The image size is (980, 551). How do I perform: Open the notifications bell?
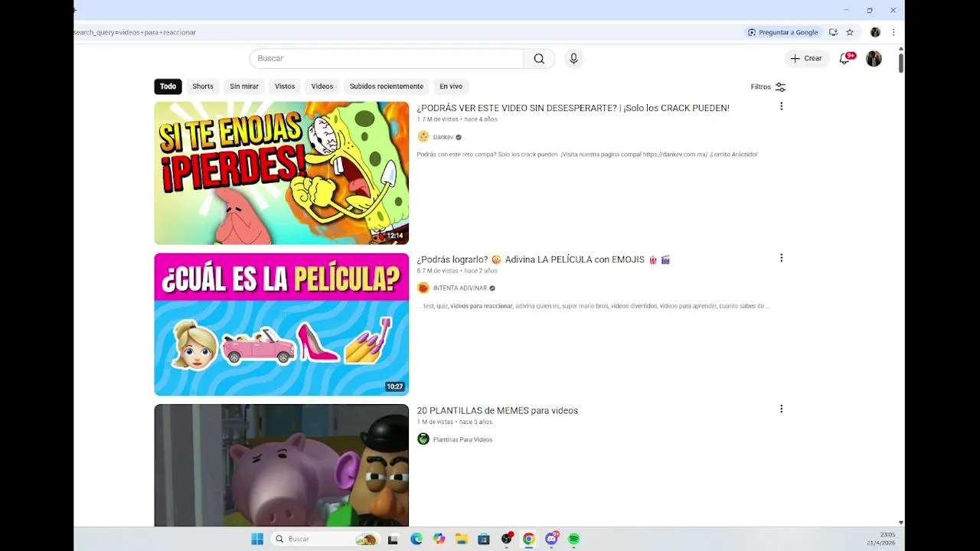(x=845, y=58)
